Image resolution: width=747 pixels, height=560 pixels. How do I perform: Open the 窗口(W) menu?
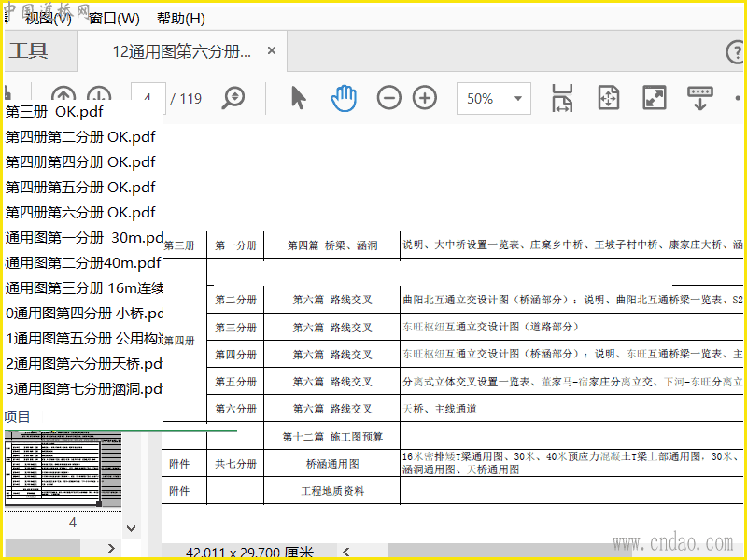(x=114, y=19)
